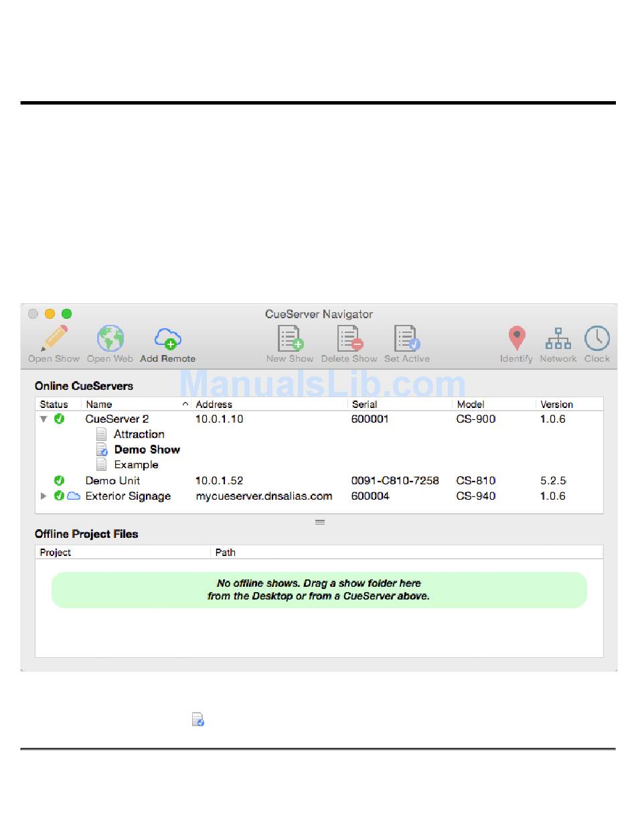Open the Network settings icon
Viewport: 636px width, 840px height.
[x=558, y=339]
